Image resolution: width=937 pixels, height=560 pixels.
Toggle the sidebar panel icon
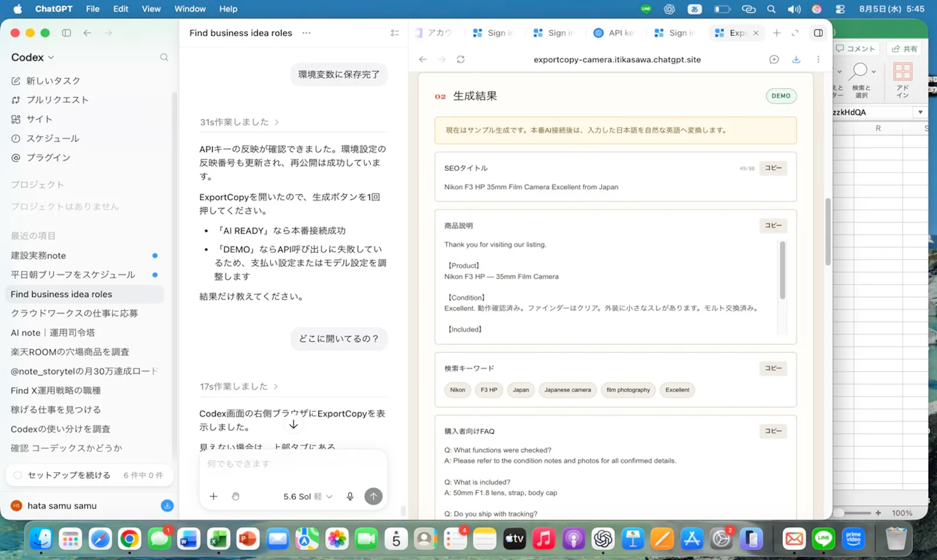pyautogui.click(x=66, y=33)
